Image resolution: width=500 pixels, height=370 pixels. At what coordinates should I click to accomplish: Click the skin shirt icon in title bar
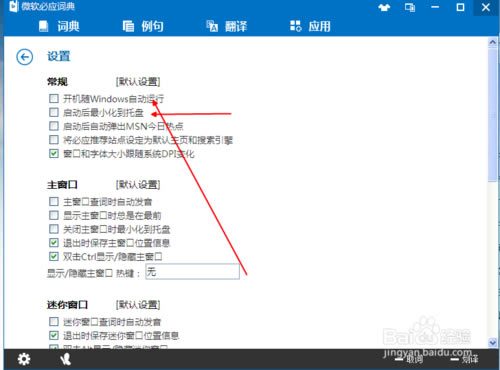tap(384, 7)
